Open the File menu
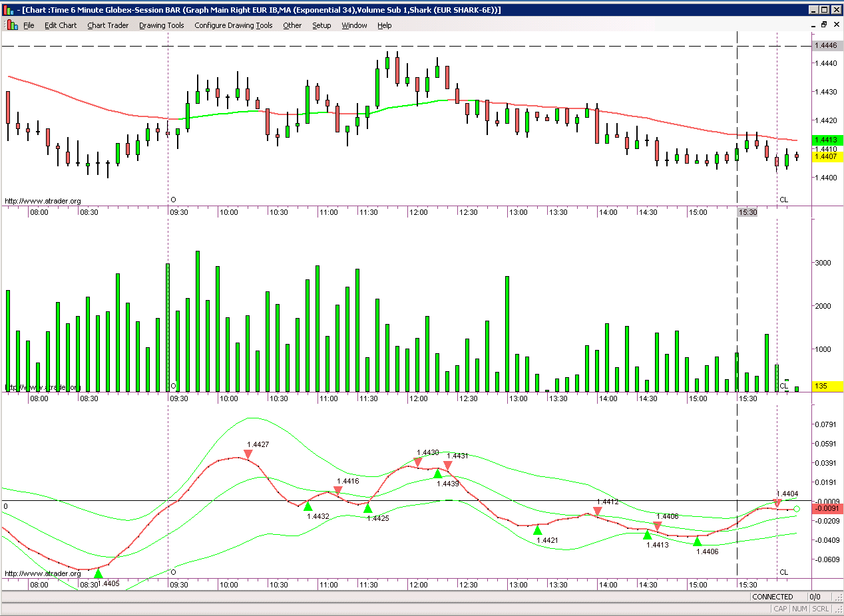 [x=29, y=25]
